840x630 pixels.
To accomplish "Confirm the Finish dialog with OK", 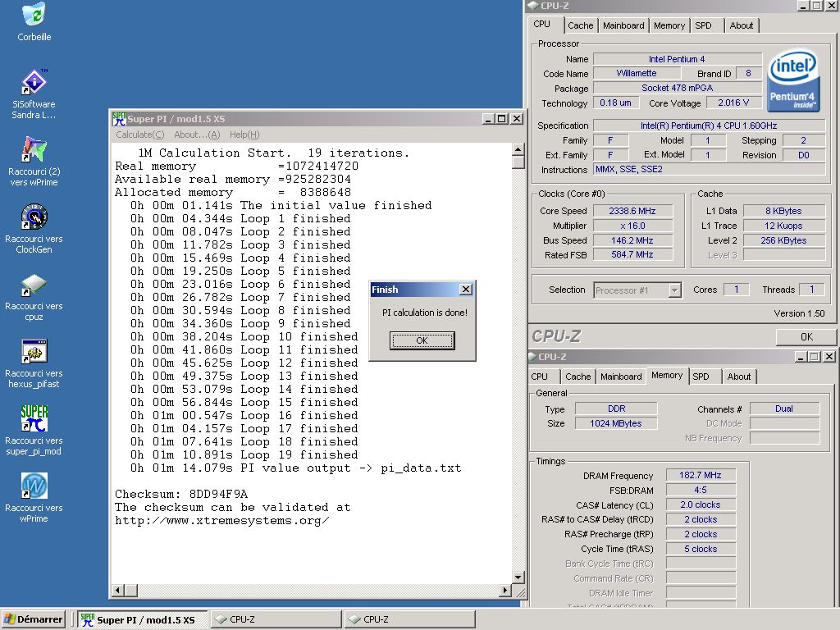I will coord(422,340).
